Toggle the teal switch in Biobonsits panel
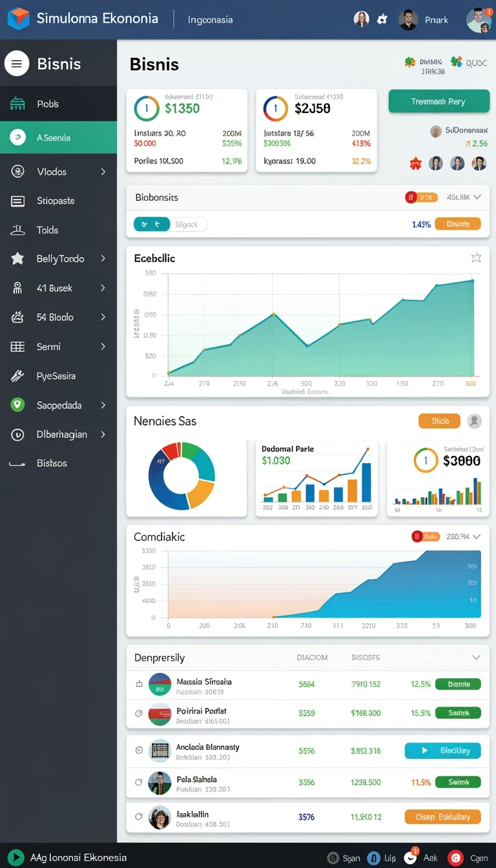The image size is (496, 868). pos(151,224)
